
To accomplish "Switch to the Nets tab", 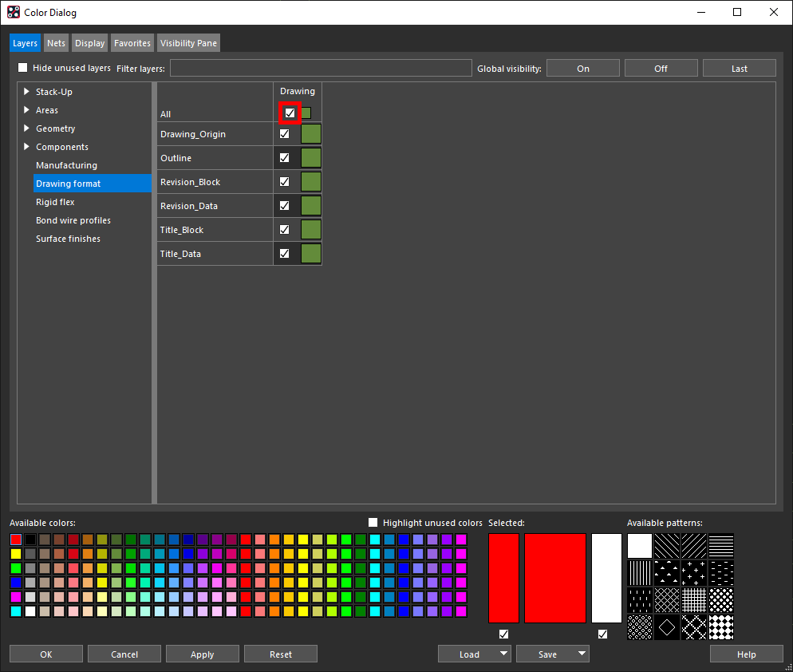I will tap(56, 43).
